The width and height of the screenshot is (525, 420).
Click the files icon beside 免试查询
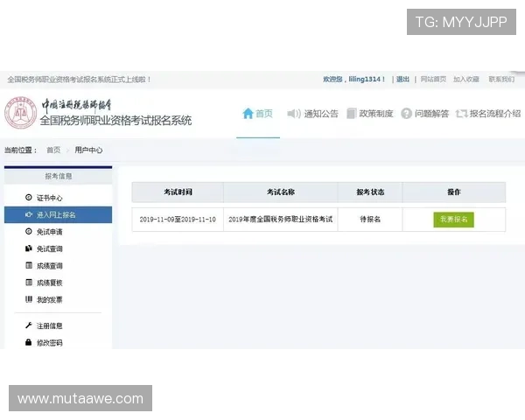pos(29,248)
